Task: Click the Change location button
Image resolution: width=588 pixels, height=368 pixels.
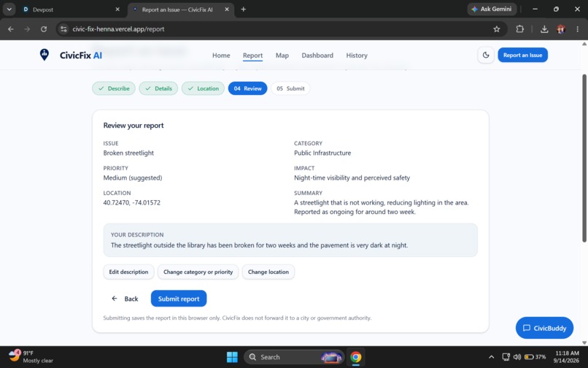Action: pos(268,272)
